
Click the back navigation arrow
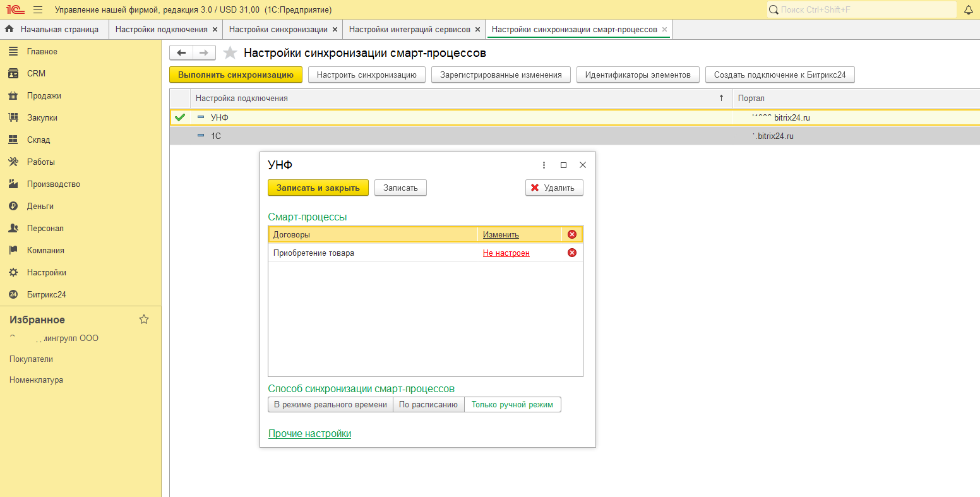click(181, 53)
